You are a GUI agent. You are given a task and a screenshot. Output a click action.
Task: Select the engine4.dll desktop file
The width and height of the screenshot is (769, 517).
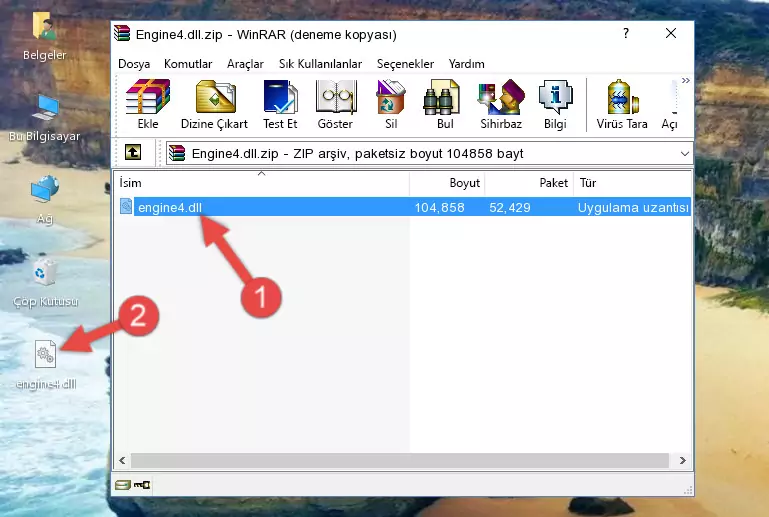[x=46, y=365]
